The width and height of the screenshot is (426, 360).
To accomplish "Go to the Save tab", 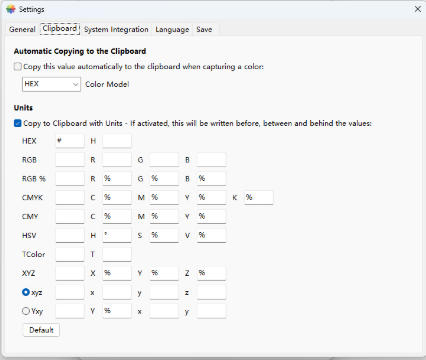I will [x=204, y=29].
